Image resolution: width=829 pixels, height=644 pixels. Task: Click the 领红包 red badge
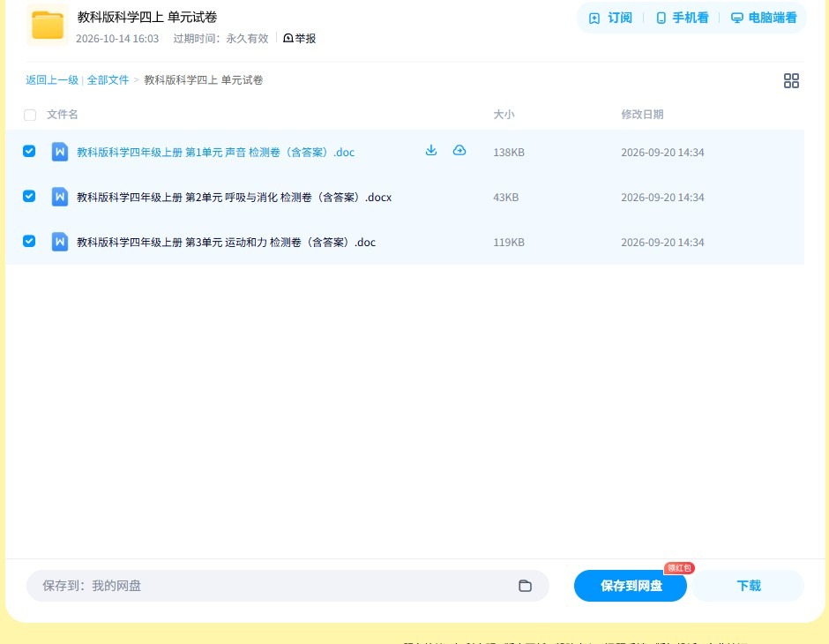click(679, 568)
